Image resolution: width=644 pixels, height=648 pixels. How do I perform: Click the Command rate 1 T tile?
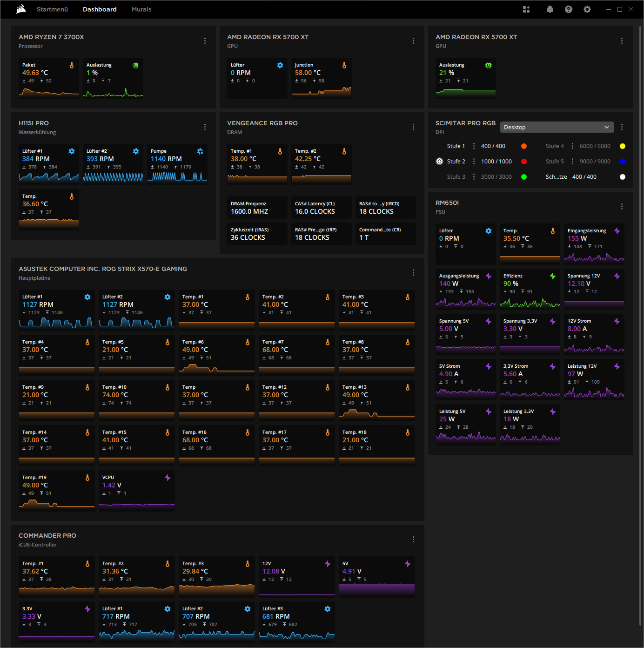point(385,234)
